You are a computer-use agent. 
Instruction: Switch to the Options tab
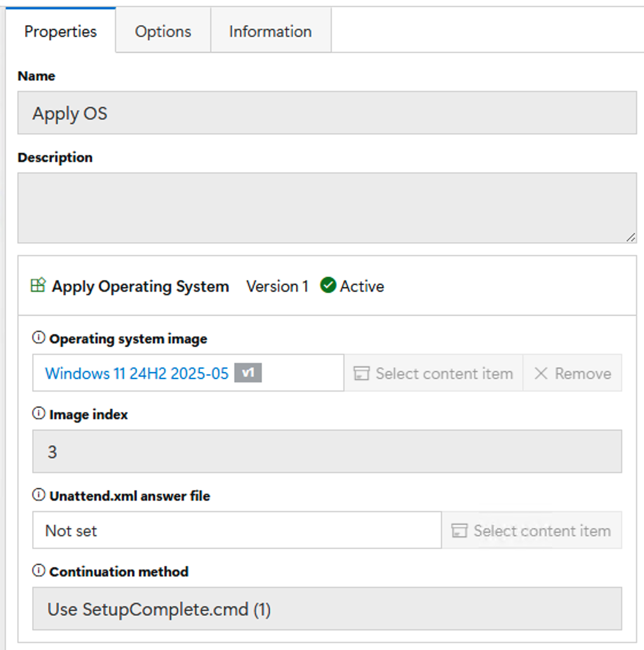[163, 32]
